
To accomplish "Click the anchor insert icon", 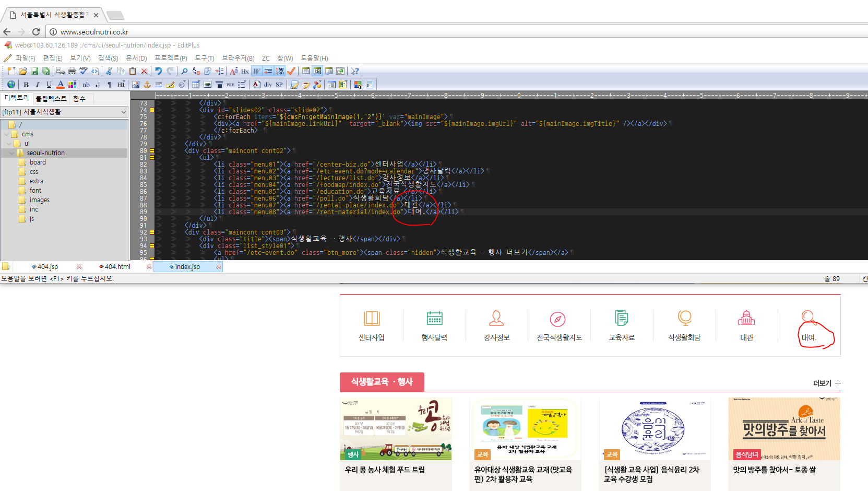I will tap(147, 85).
